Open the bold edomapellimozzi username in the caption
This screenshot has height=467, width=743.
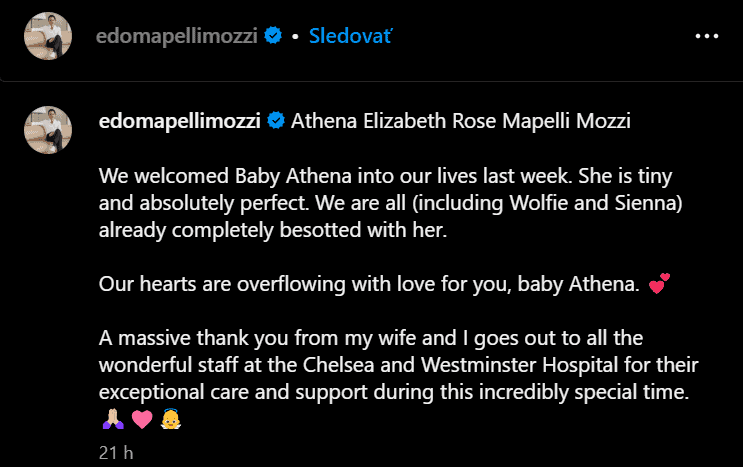click(x=180, y=121)
